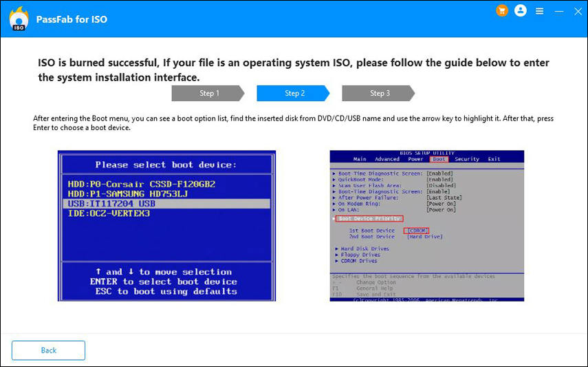
Task: Click the 'Please select boot device' heading
Action: click(x=166, y=165)
